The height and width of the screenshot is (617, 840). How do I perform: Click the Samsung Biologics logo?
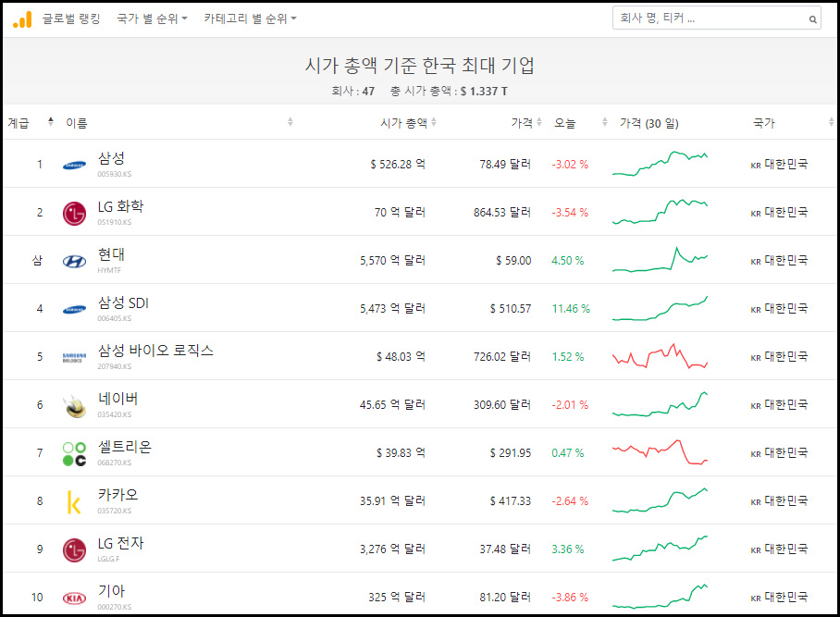point(74,357)
